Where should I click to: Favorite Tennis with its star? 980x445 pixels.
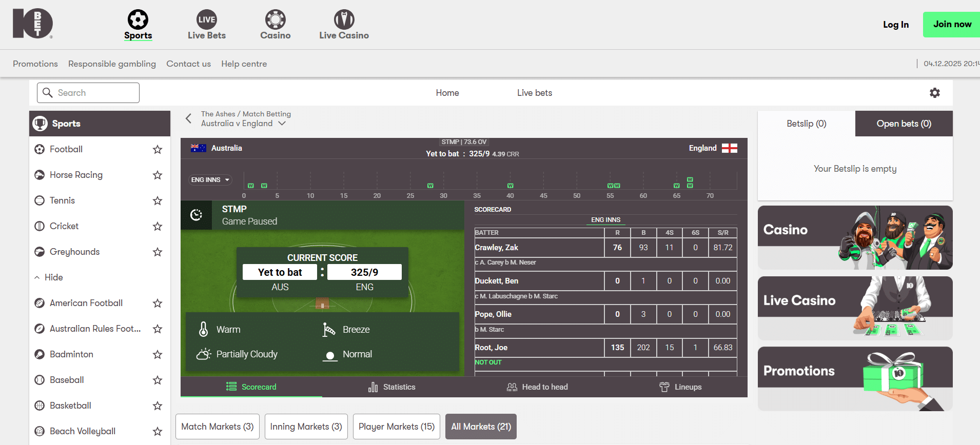[x=158, y=200]
